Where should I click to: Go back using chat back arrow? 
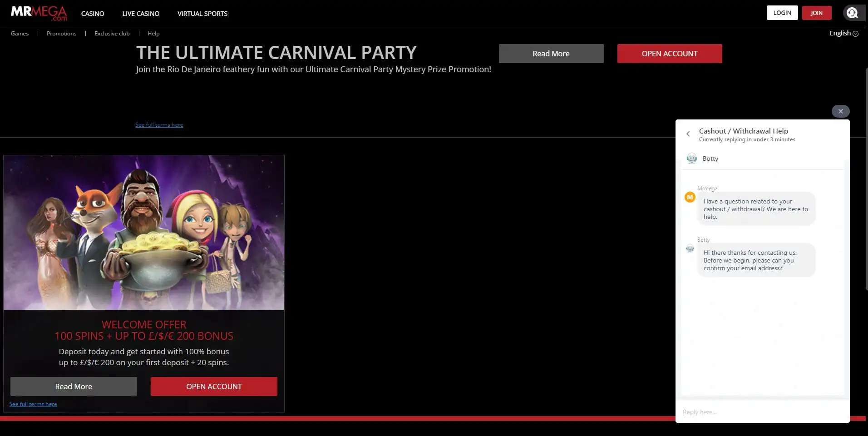(688, 134)
